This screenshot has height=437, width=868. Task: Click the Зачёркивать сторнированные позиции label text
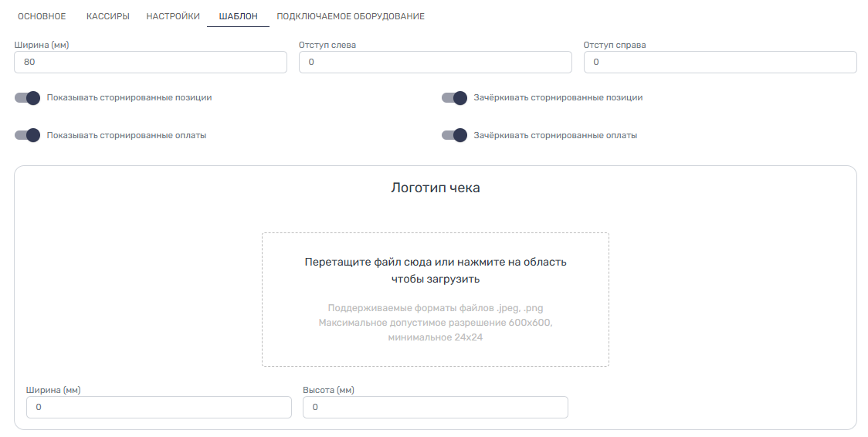[x=558, y=98]
